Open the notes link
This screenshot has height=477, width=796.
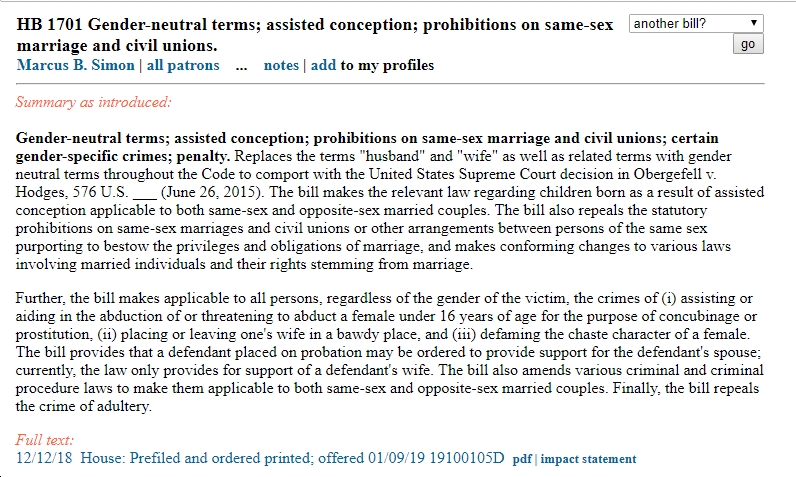(x=281, y=65)
